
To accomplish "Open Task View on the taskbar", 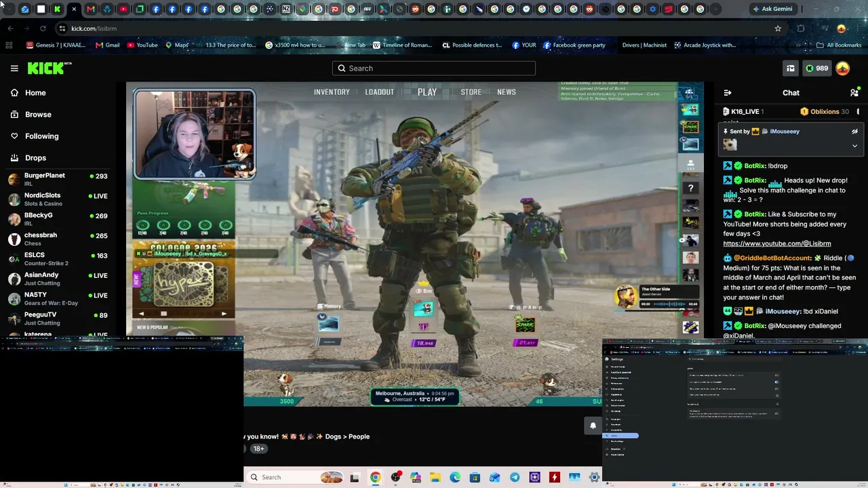I will pyautogui.click(x=354, y=477).
